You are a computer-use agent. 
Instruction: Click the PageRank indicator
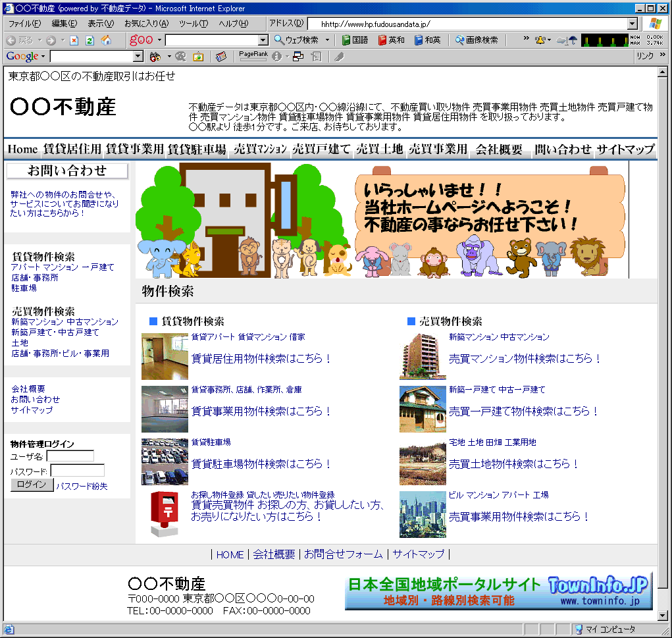[253, 56]
